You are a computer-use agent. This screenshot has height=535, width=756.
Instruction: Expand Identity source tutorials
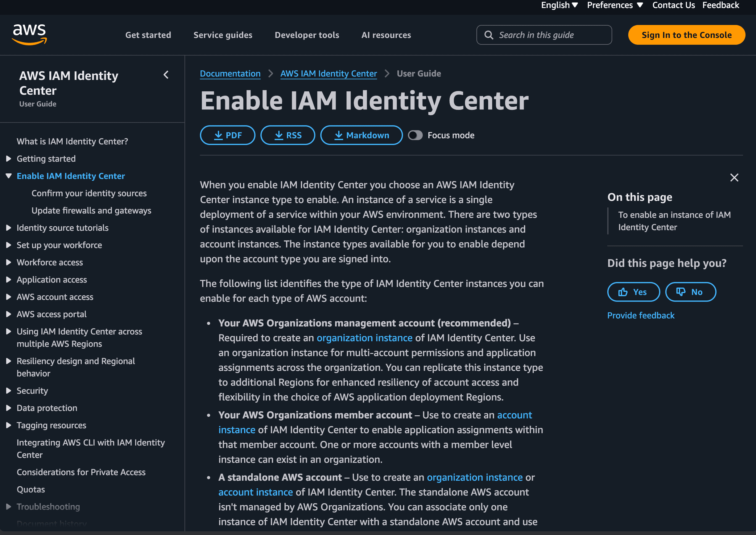pos(9,228)
